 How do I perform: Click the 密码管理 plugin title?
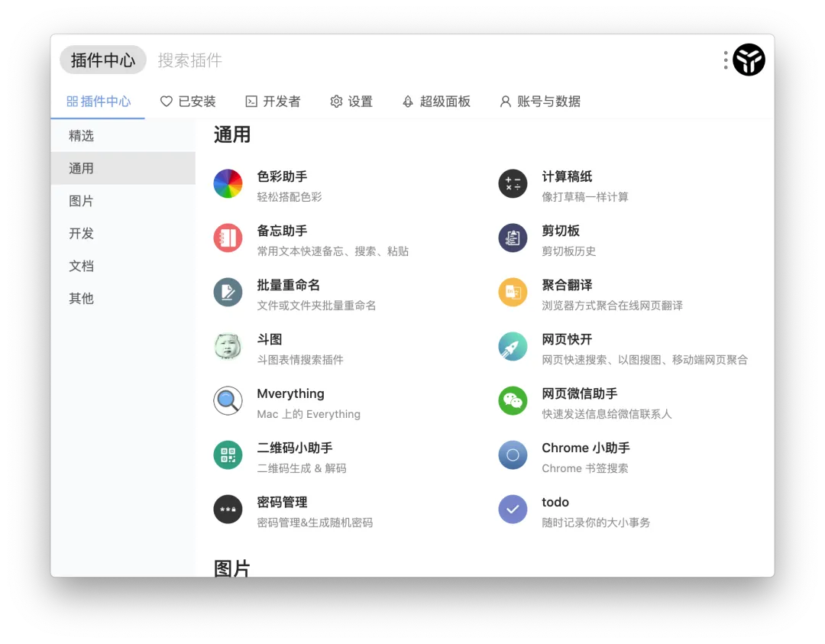coord(282,502)
